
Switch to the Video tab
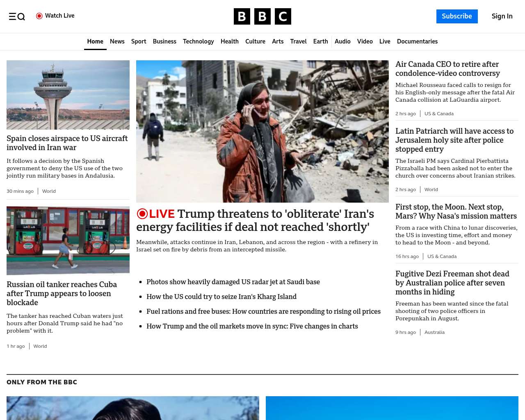point(365,41)
